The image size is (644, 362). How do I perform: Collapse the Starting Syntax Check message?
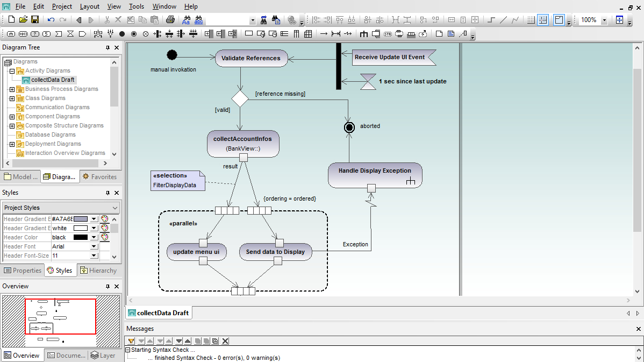pos(128,350)
